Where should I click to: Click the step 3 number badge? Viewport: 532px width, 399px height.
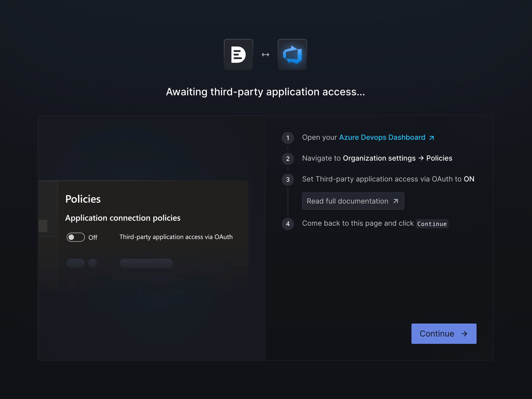click(x=288, y=179)
